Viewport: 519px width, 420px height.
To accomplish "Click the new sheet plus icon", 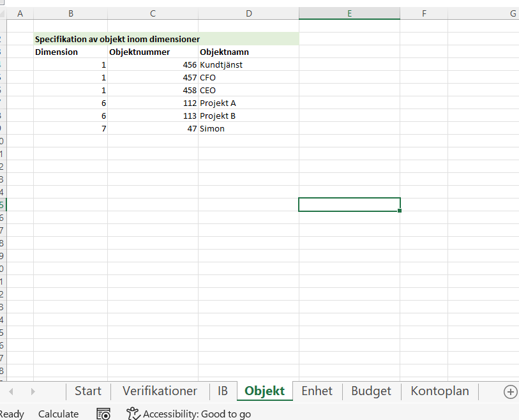I will pos(509,391).
